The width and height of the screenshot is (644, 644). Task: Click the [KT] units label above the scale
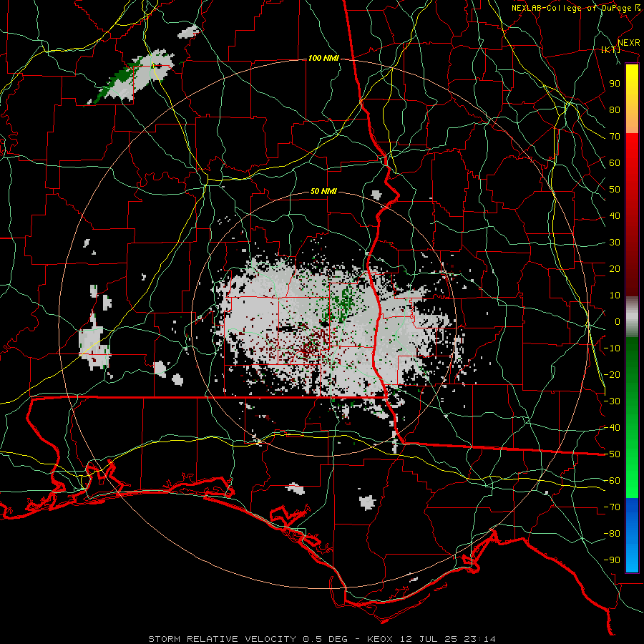click(611, 49)
